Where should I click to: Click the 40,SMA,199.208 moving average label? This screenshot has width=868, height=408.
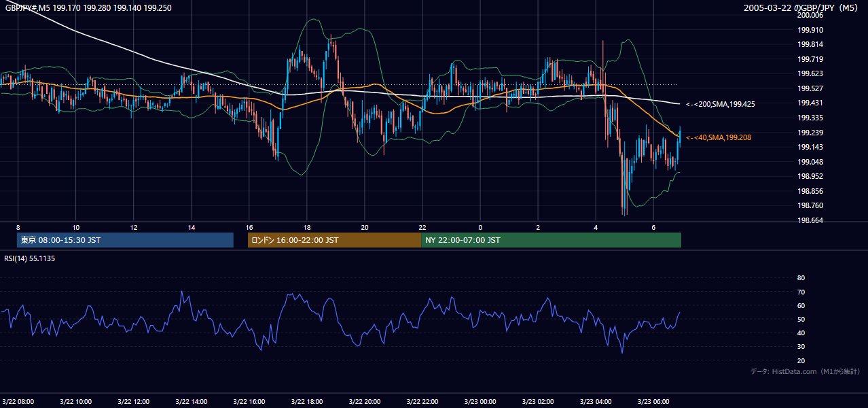tap(719, 137)
